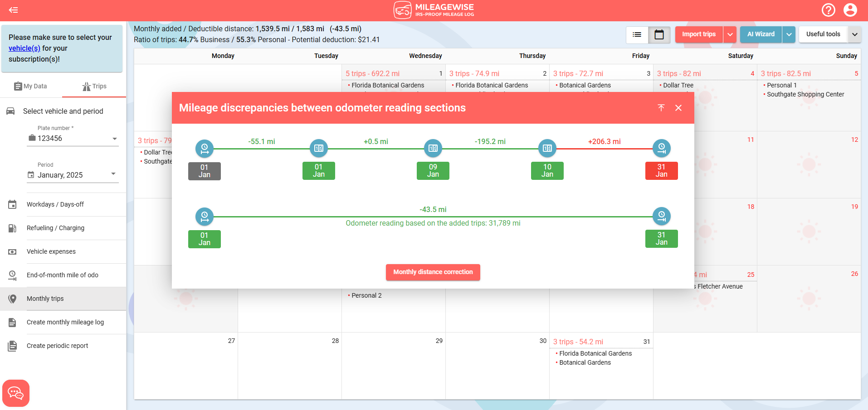Click the odometer icon above 09 Jan
The image size is (868, 410).
433,148
